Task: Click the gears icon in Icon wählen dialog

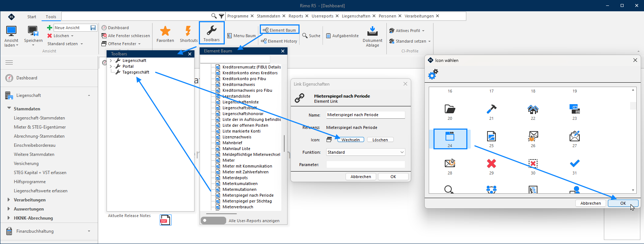Action: point(433,74)
